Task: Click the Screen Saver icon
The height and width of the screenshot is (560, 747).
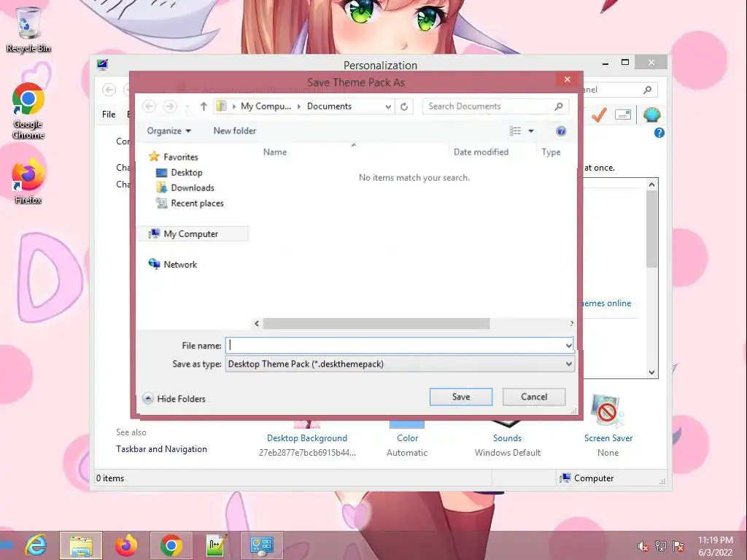Action: click(x=608, y=411)
